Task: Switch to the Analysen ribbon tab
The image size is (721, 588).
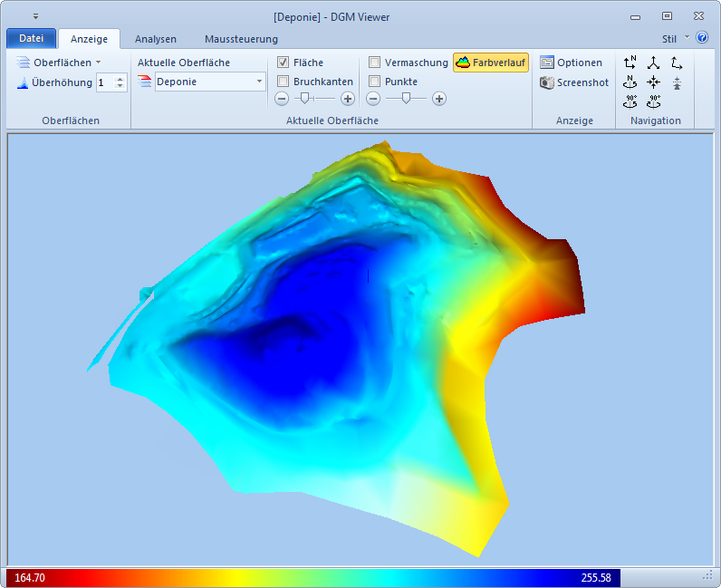Action: click(x=156, y=39)
